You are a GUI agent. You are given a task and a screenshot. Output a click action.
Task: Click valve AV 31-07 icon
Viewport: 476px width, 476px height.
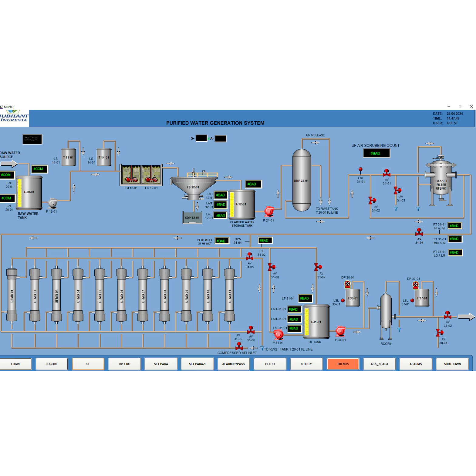[318, 267]
